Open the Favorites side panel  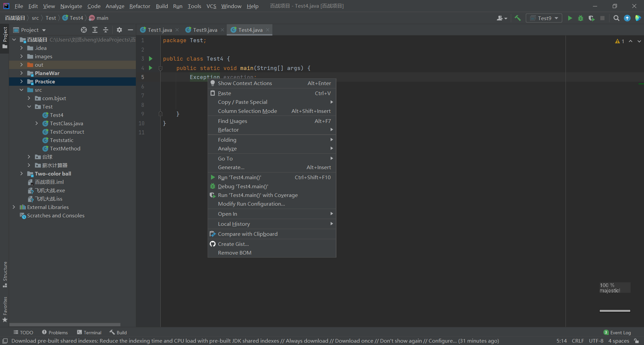click(5, 309)
